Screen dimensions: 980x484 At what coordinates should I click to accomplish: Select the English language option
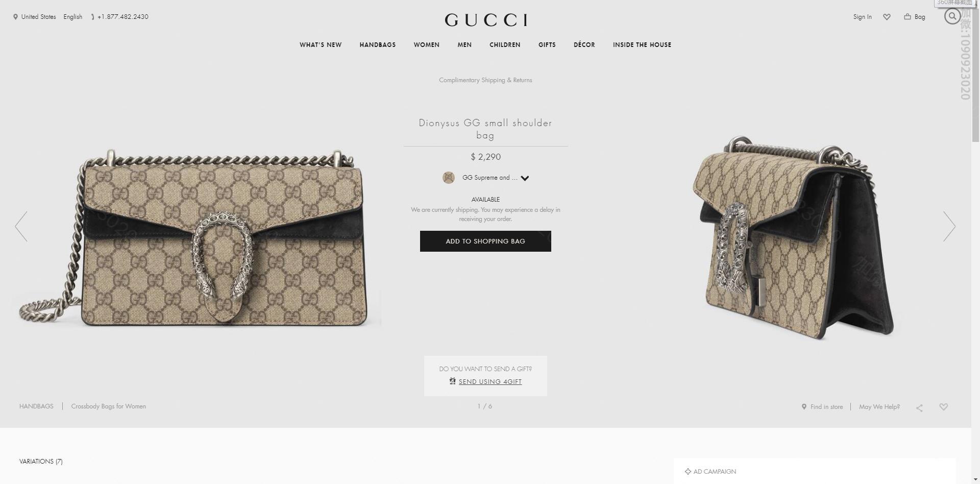click(x=73, y=17)
